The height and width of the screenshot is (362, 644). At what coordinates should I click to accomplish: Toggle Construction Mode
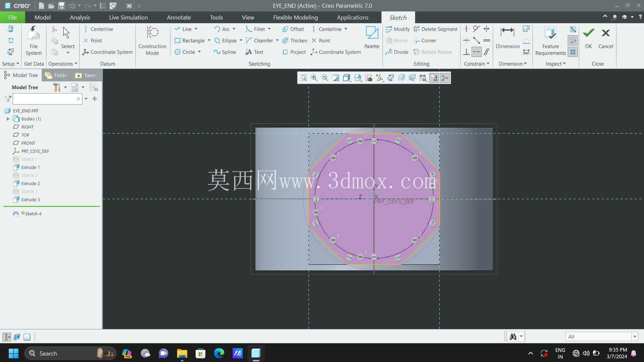(152, 41)
